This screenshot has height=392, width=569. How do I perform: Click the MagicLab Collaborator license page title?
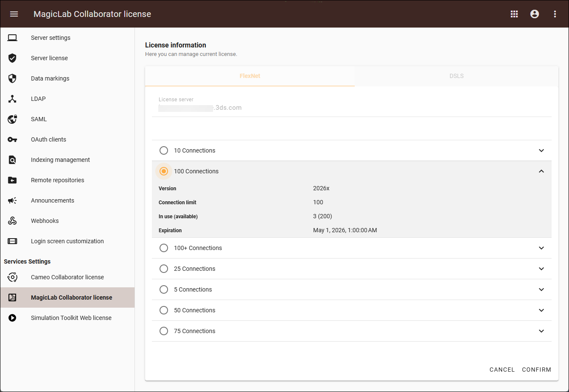tap(92, 14)
